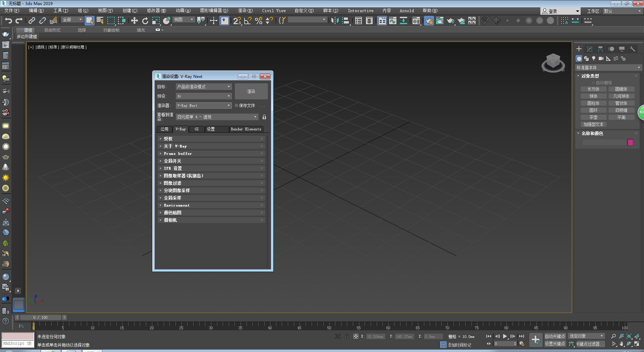Activate the Select and Link tool
Viewport: 644px width, 352px height.
point(32,20)
